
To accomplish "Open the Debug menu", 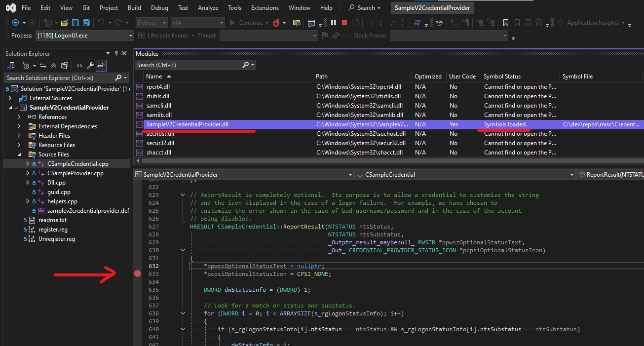I will coord(159,8).
